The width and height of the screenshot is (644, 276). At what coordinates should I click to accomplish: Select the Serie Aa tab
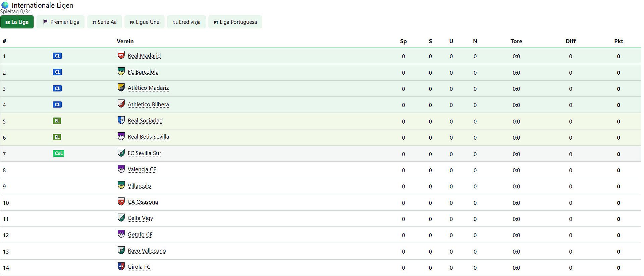(105, 22)
